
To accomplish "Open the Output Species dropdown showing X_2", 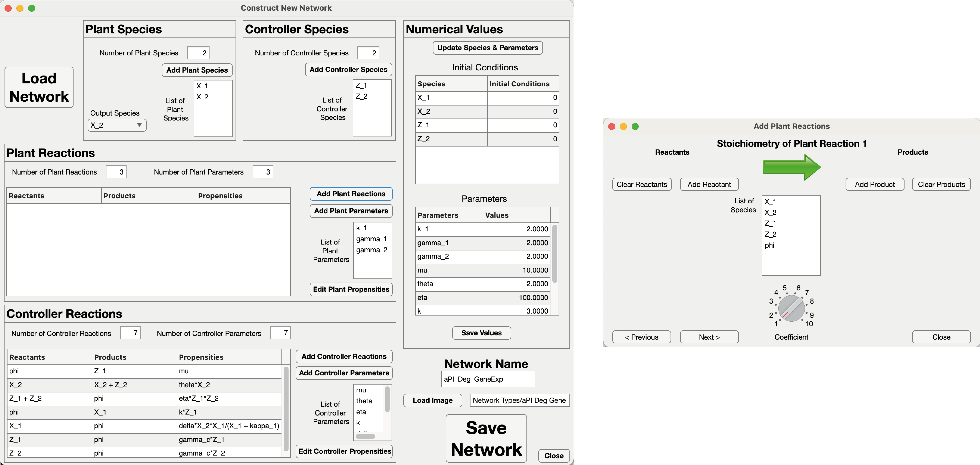I will click(x=117, y=125).
